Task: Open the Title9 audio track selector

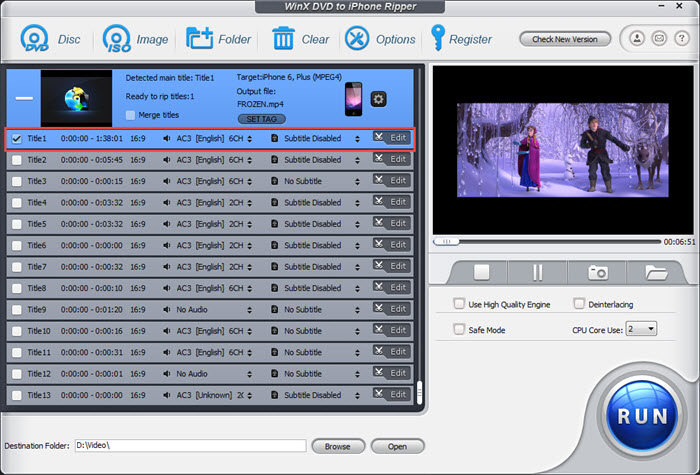Action: [x=250, y=310]
